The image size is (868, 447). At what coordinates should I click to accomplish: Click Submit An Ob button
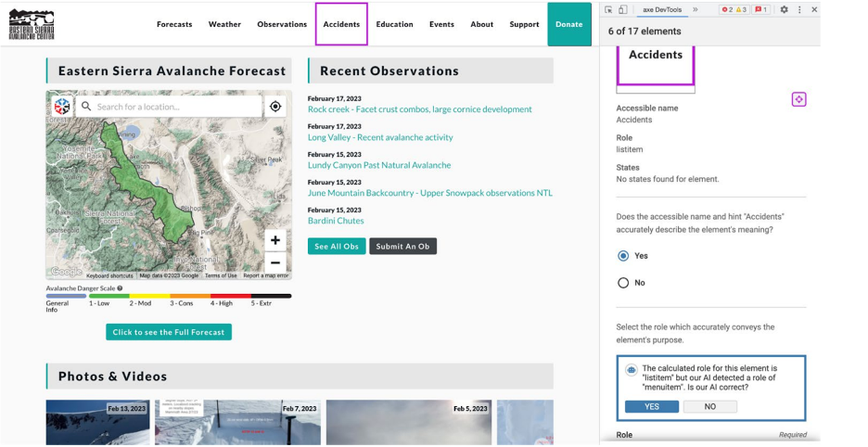[402, 247]
